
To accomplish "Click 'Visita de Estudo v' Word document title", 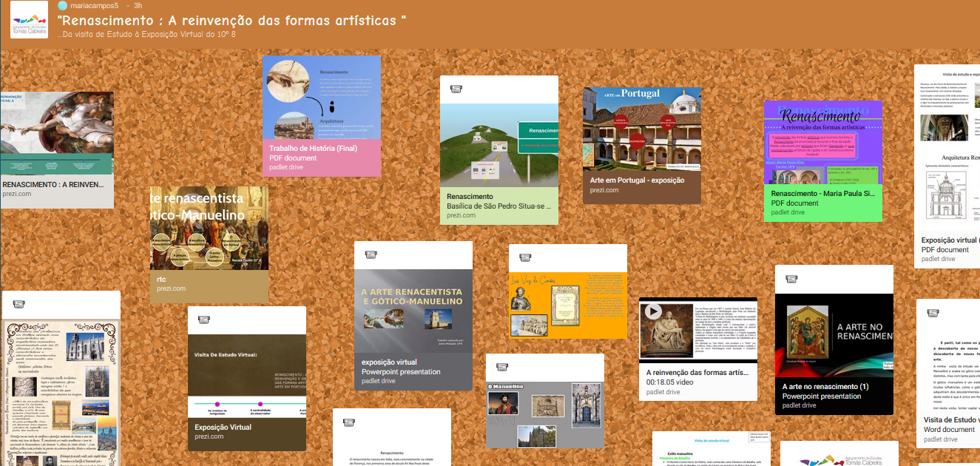I will coord(951,419).
